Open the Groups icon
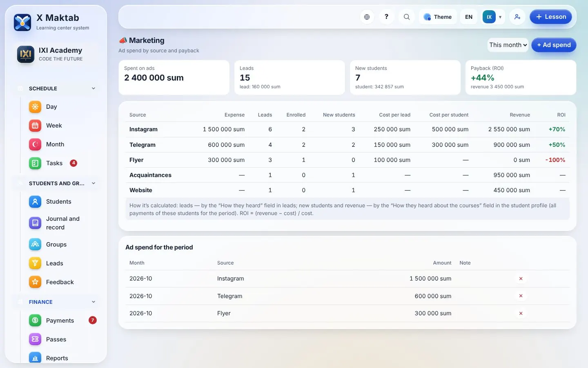The height and width of the screenshot is (368, 588). (35, 245)
